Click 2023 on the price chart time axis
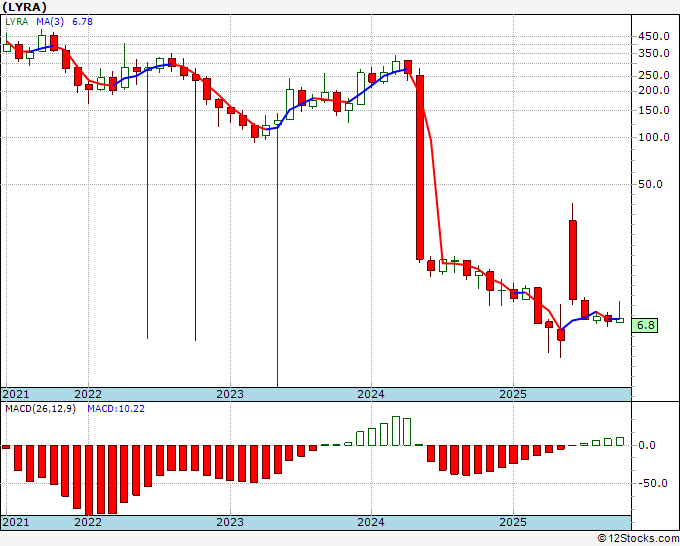 click(230, 394)
